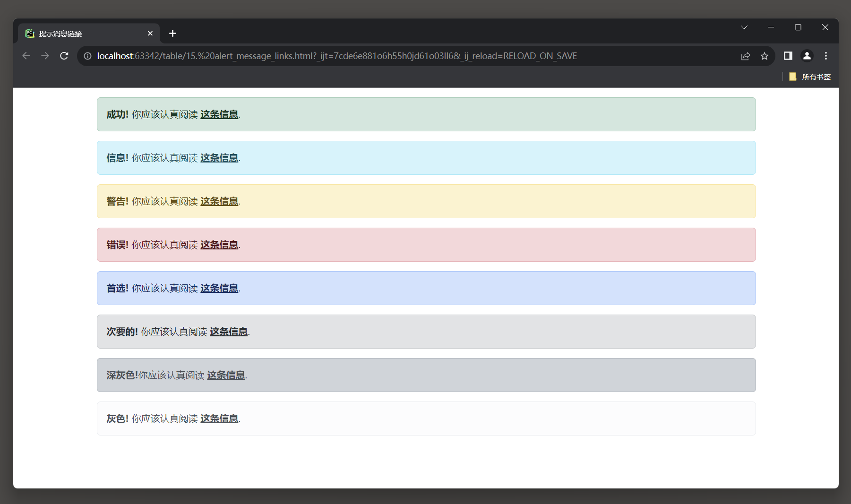Open the user profile menu

click(x=807, y=56)
